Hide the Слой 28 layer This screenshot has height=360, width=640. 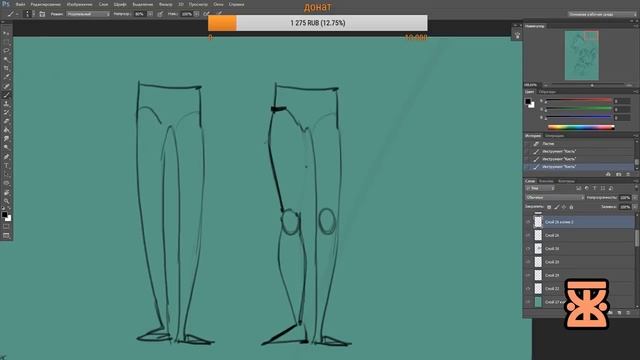tap(528, 248)
